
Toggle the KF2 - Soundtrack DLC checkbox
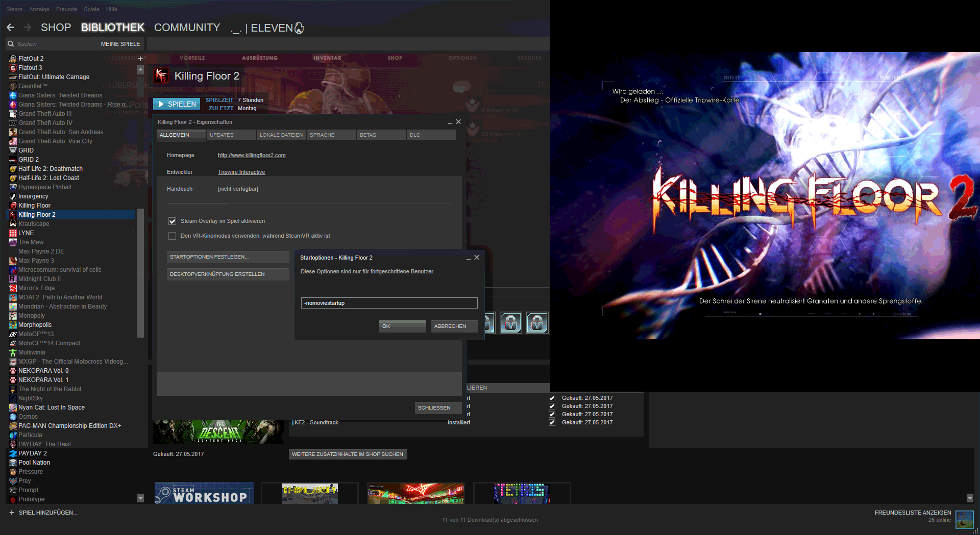coord(552,423)
